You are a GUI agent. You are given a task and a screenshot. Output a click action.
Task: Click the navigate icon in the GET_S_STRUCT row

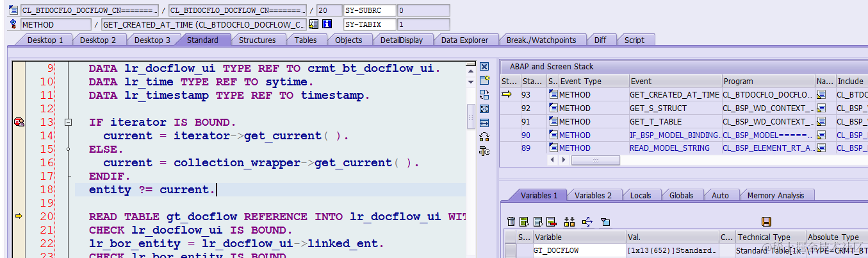(x=821, y=108)
